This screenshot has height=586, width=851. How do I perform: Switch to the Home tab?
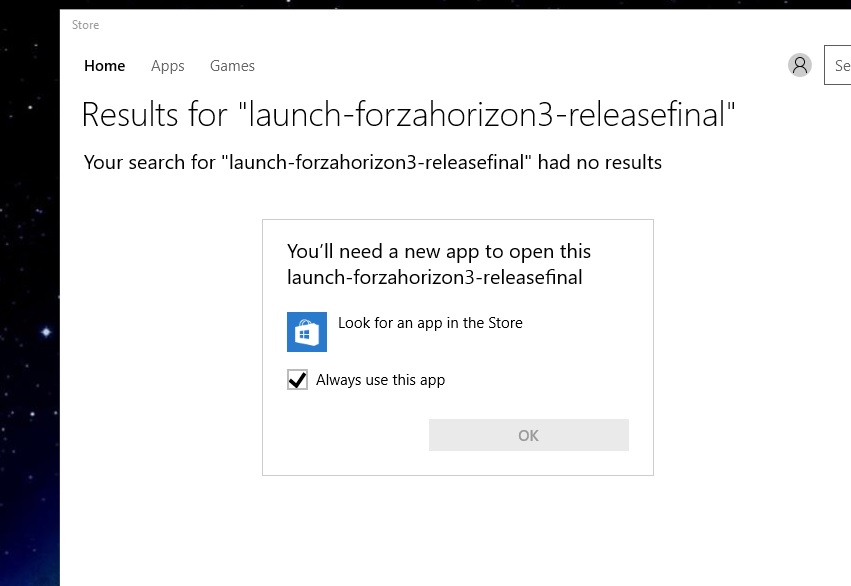105,66
